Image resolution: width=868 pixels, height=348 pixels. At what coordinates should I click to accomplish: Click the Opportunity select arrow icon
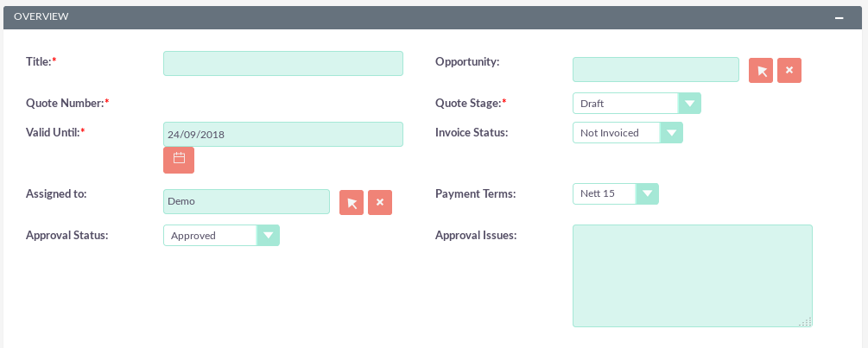coord(761,71)
